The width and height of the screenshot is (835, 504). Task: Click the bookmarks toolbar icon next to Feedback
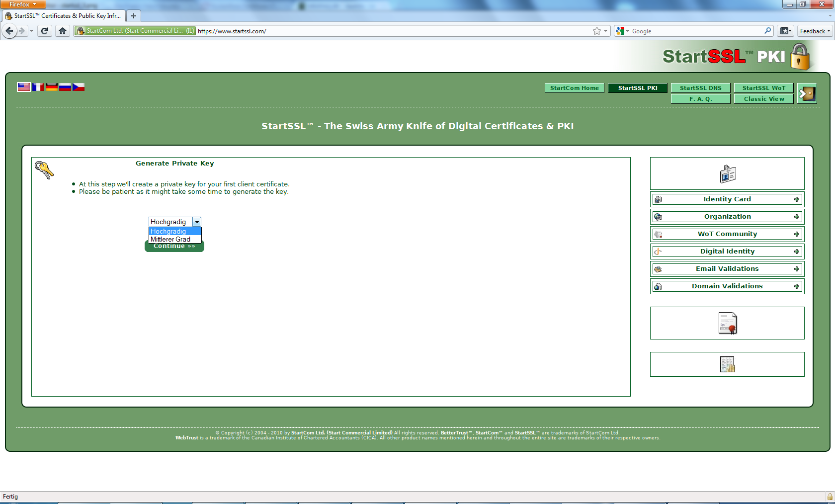pyautogui.click(x=785, y=31)
